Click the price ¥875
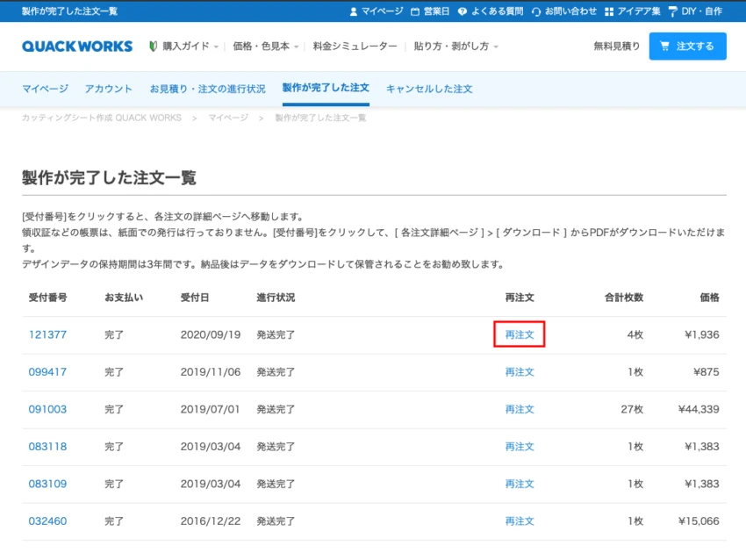 pos(706,371)
